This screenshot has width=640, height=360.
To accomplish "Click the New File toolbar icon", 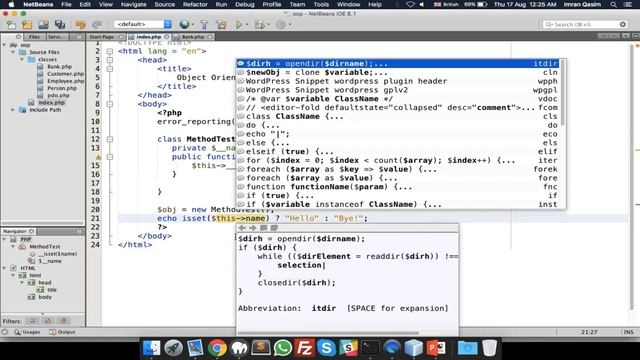I will [11, 24].
